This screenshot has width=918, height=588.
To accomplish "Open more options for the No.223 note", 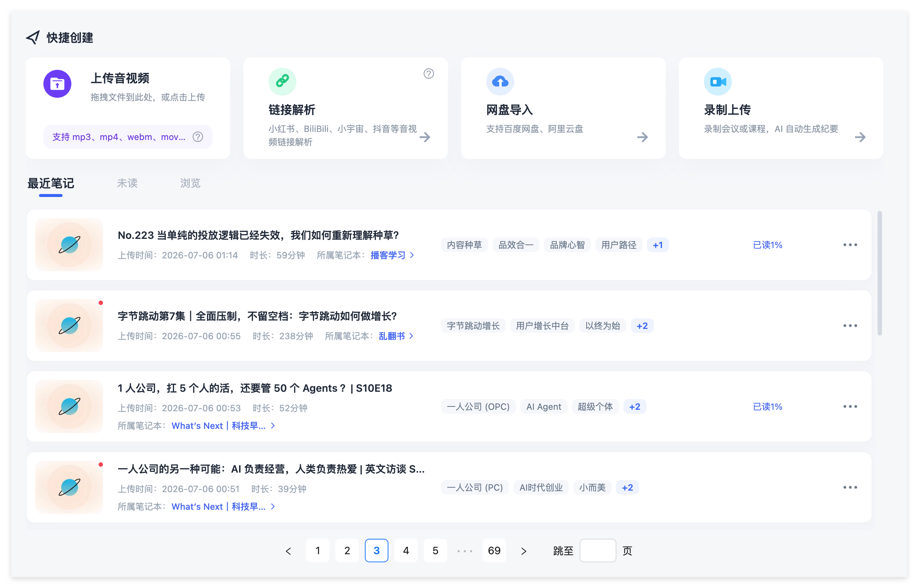I will click(x=850, y=245).
